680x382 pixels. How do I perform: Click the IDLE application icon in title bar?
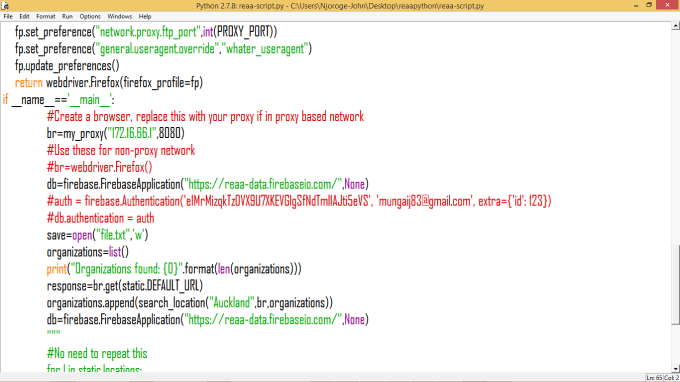(5, 6)
